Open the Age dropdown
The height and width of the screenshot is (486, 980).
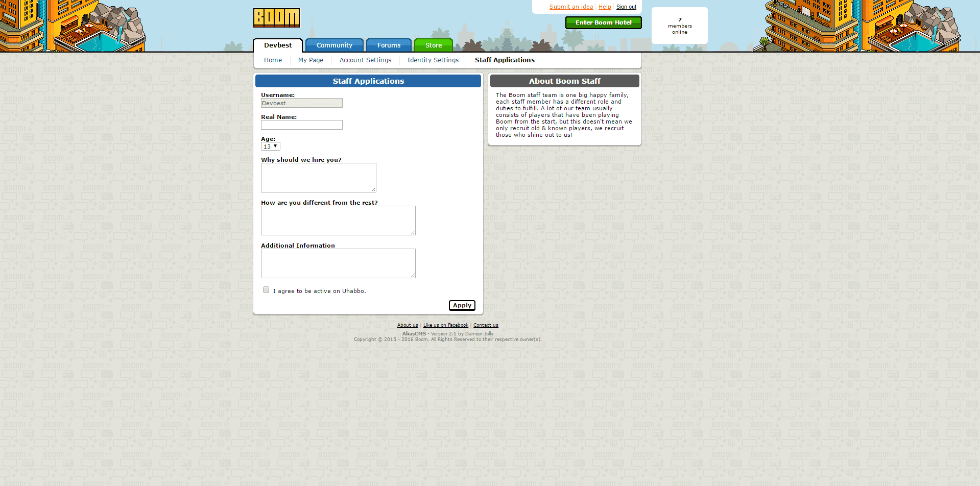(271, 147)
